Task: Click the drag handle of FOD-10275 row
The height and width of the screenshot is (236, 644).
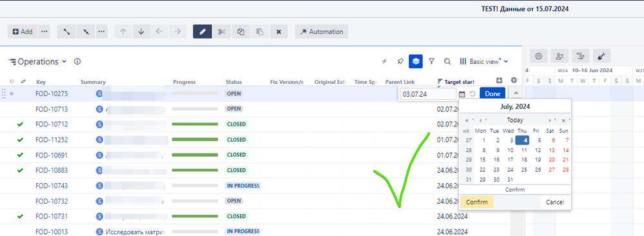Action: coord(4,93)
